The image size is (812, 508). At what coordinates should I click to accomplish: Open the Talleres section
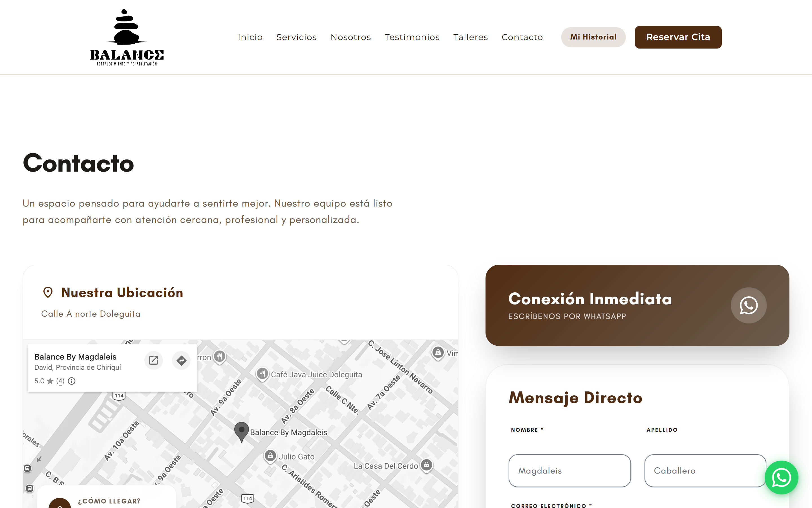pyautogui.click(x=470, y=37)
